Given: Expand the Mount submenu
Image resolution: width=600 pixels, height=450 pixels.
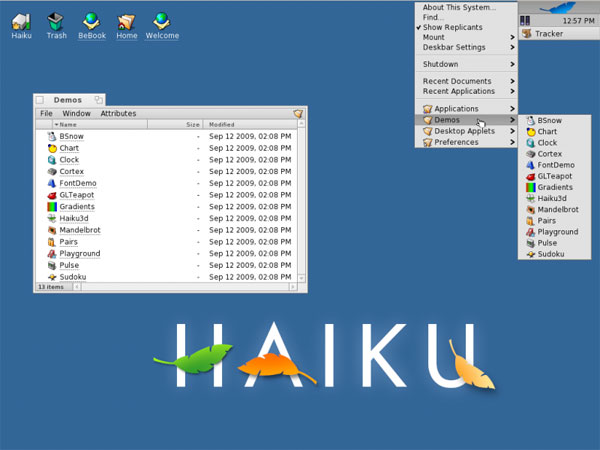Looking at the screenshot, I should coord(466,37).
